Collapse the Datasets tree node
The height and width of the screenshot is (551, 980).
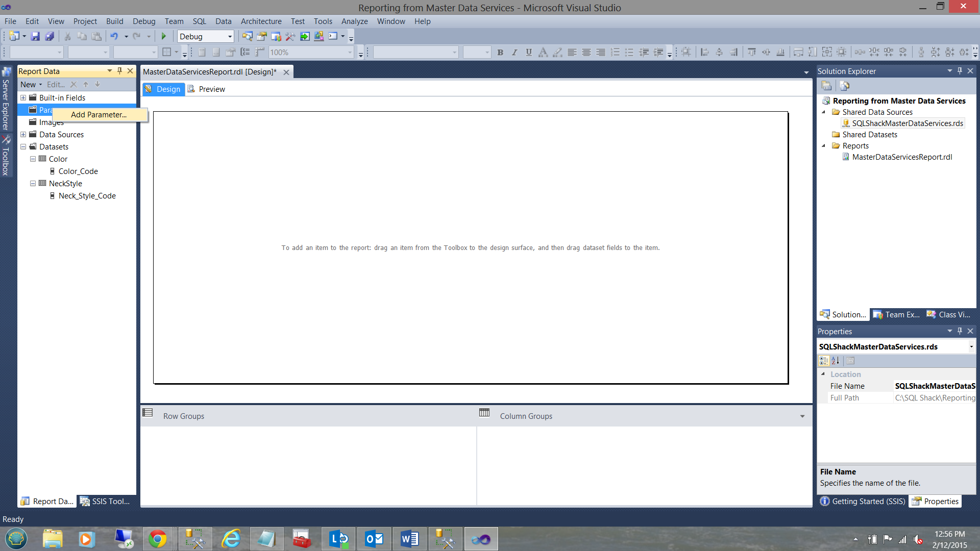pyautogui.click(x=23, y=147)
